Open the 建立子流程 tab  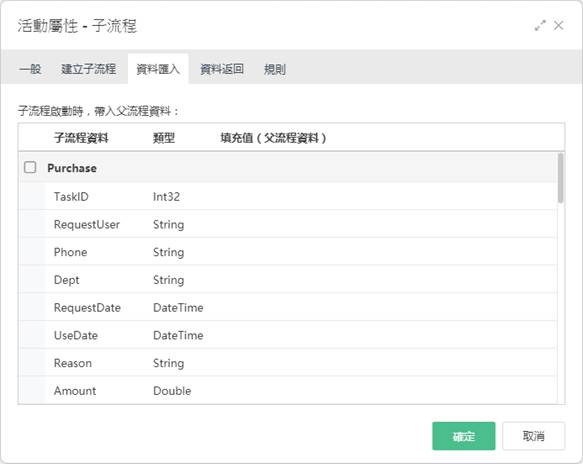tap(88, 69)
